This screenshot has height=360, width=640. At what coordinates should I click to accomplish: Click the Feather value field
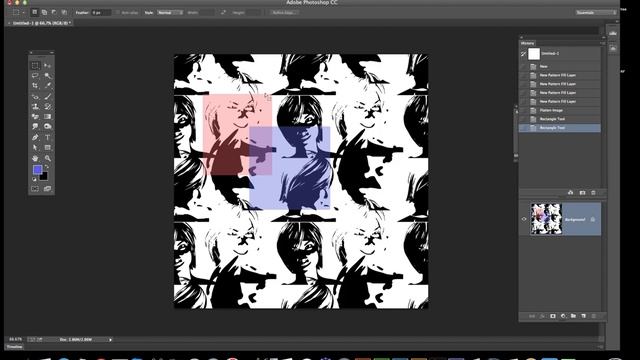[x=101, y=13]
